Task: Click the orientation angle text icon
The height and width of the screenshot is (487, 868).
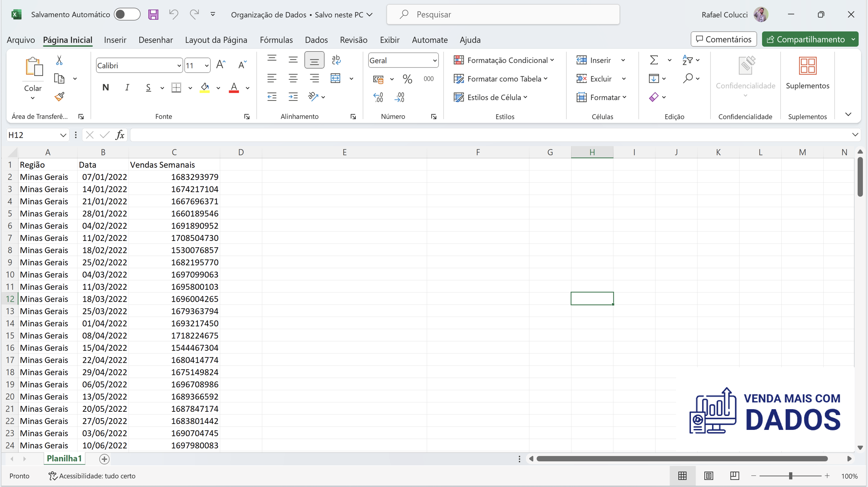Action: [x=313, y=97]
